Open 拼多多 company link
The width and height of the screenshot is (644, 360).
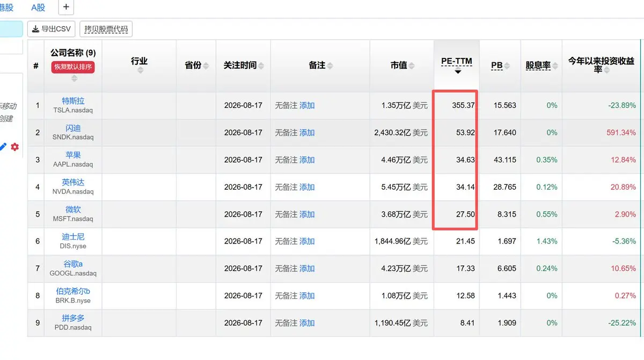click(x=73, y=318)
